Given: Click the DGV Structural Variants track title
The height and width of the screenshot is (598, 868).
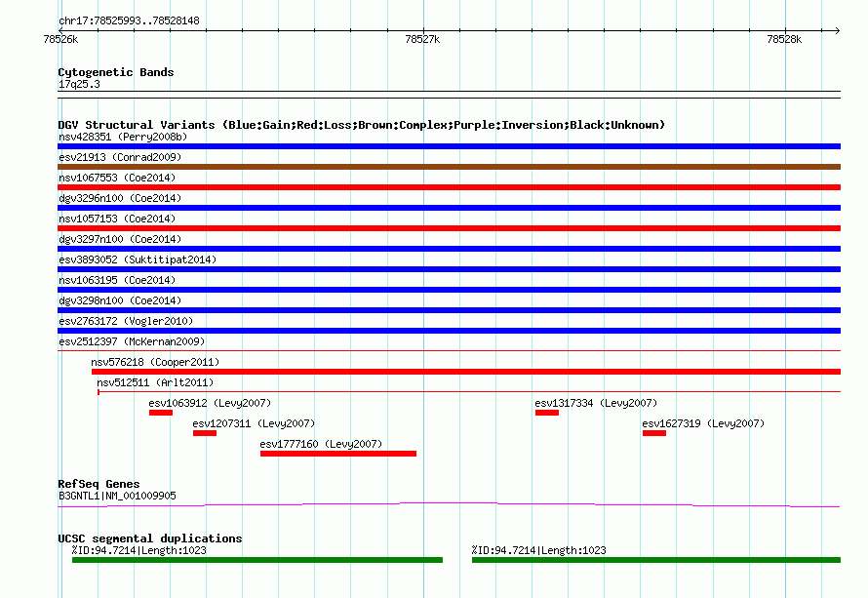Looking at the screenshot, I should click(362, 125).
